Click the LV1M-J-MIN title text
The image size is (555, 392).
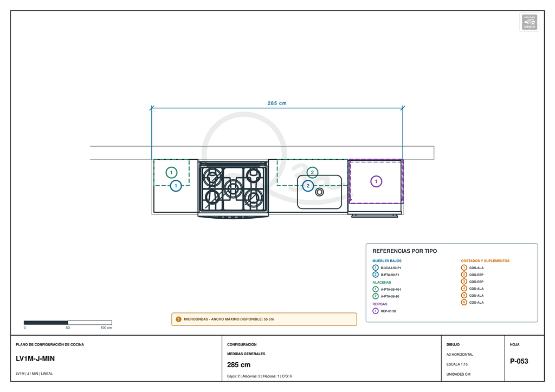(35, 359)
